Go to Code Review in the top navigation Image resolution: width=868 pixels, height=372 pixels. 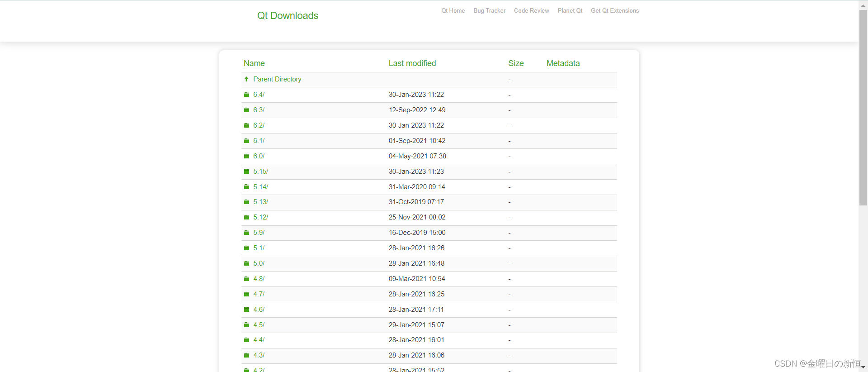point(531,10)
